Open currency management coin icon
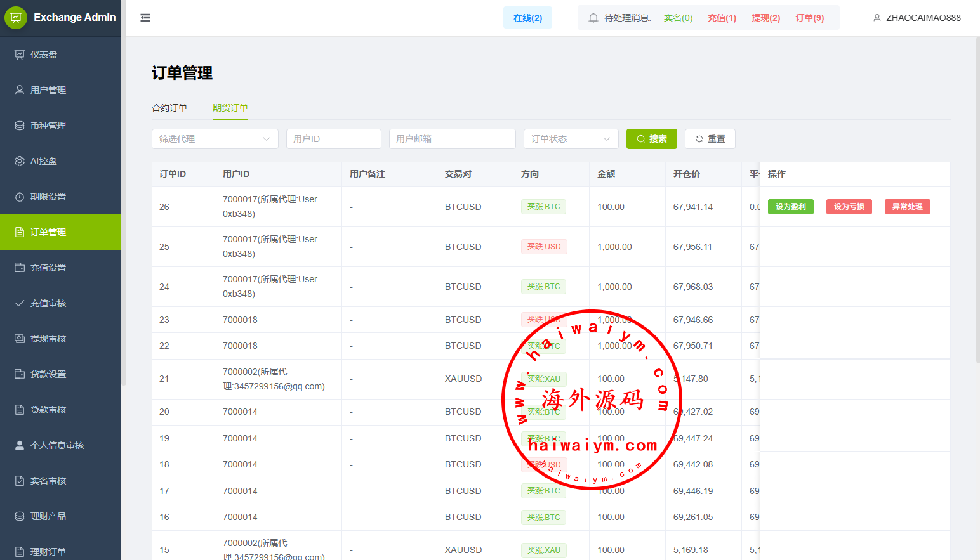The height and width of the screenshot is (560, 980). [20, 126]
